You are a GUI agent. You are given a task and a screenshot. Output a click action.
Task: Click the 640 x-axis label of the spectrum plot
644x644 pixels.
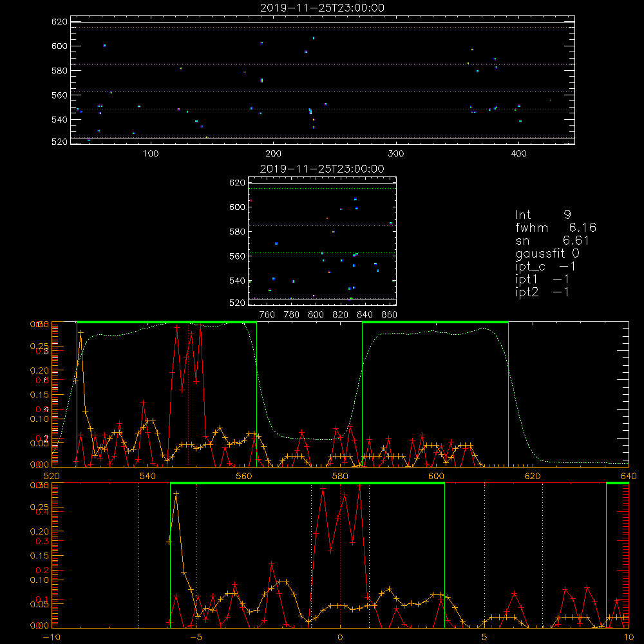tap(629, 476)
